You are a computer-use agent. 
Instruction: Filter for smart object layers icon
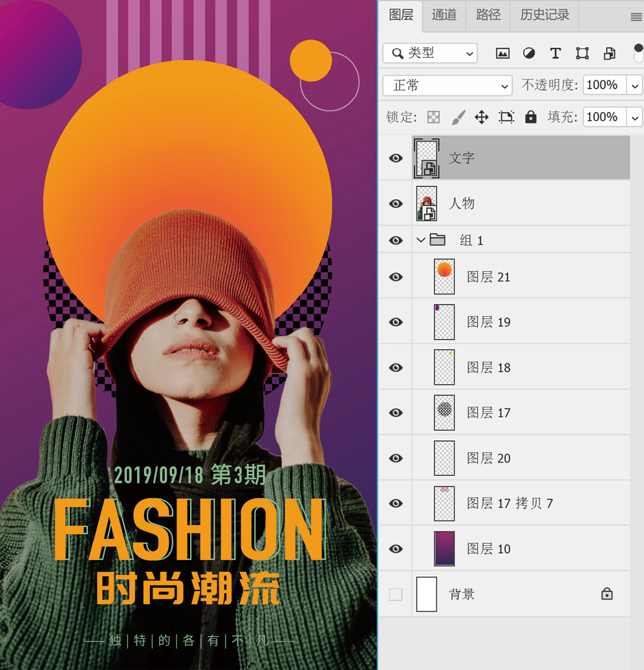pyautogui.click(x=609, y=54)
